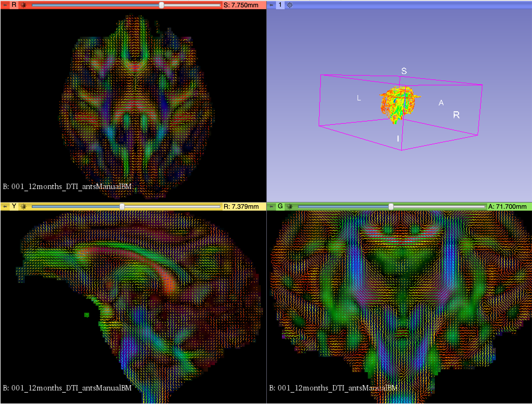Center the 3D view with crosshair icon

[x=290, y=5]
